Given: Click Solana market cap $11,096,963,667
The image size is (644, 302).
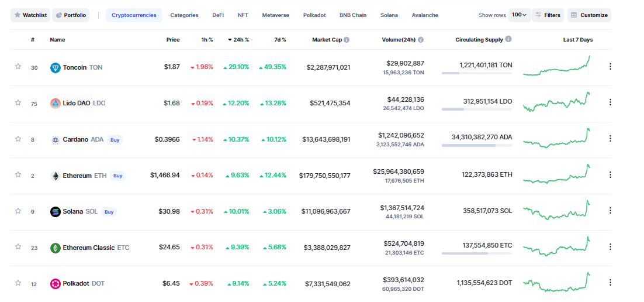Looking at the screenshot, I should 327,211.
